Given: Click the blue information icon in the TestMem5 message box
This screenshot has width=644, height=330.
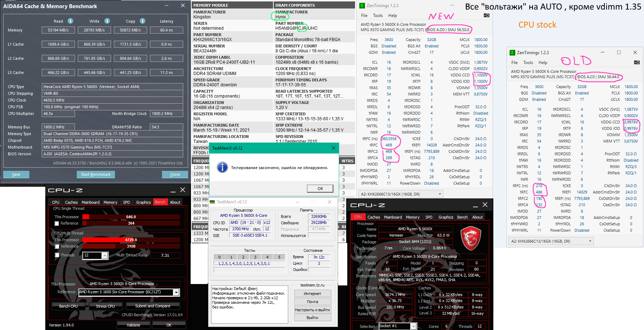Looking at the screenshot, I should [x=222, y=167].
